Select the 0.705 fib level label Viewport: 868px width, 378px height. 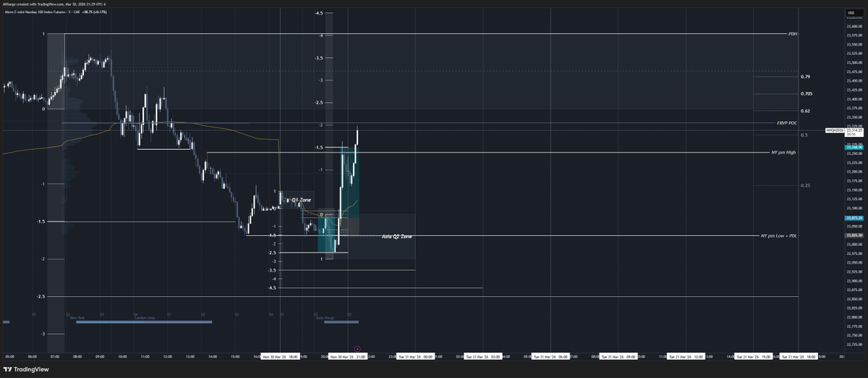(807, 94)
